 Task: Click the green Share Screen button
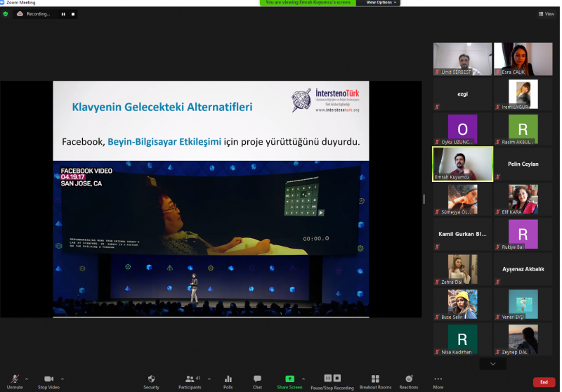tap(289, 382)
